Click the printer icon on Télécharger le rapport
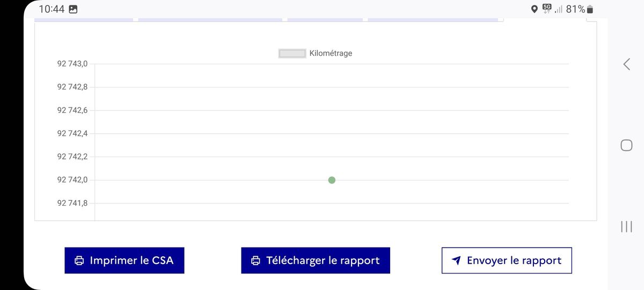The image size is (644, 290). (256, 261)
